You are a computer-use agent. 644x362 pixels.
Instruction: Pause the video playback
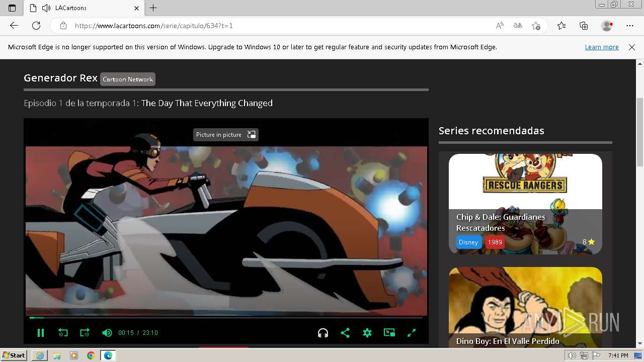[x=41, y=333]
